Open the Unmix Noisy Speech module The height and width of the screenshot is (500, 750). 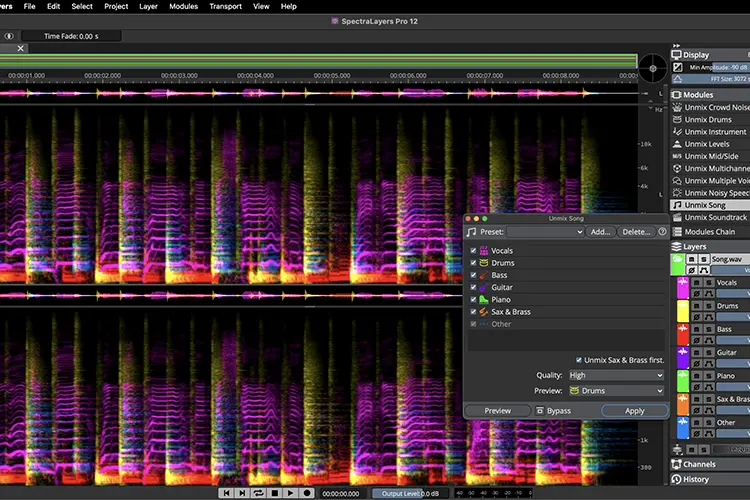(711, 193)
